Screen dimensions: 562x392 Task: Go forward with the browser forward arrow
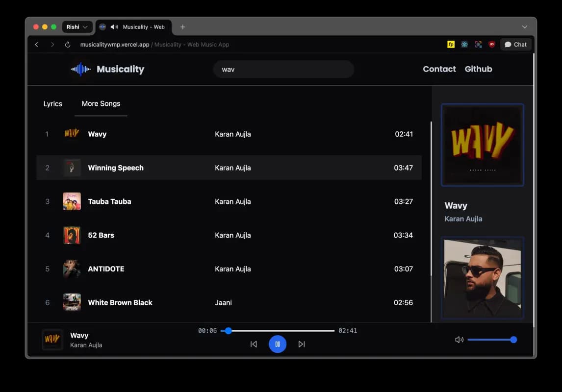[x=52, y=45]
